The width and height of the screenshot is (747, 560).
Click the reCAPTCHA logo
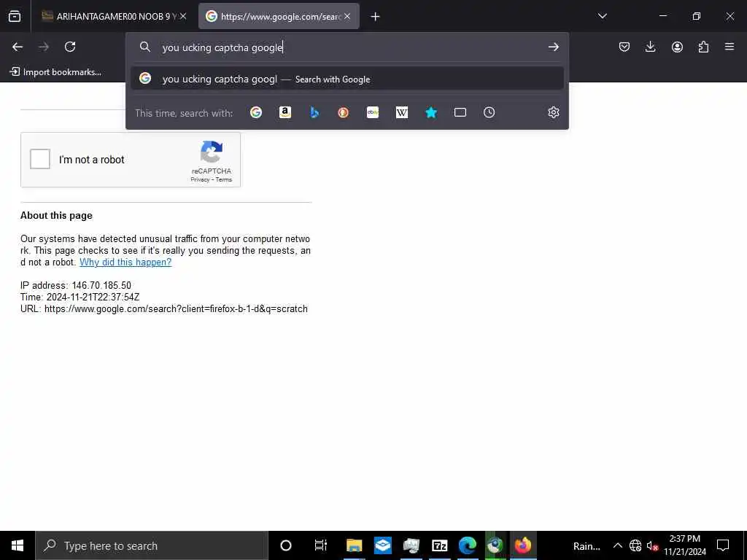point(212,152)
